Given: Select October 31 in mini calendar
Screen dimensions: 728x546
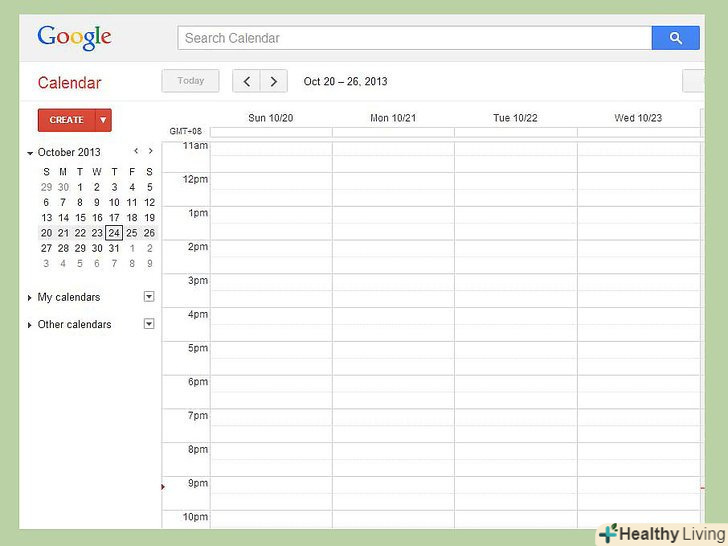Looking at the screenshot, I should 114,248.
